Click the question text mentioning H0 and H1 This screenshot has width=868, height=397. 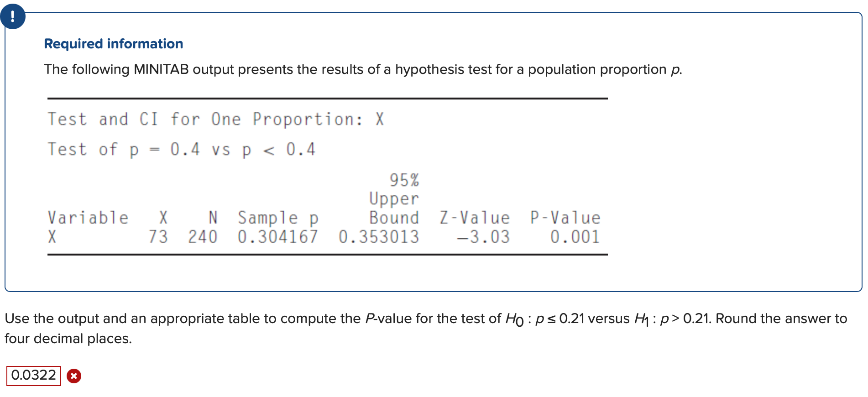click(424, 318)
